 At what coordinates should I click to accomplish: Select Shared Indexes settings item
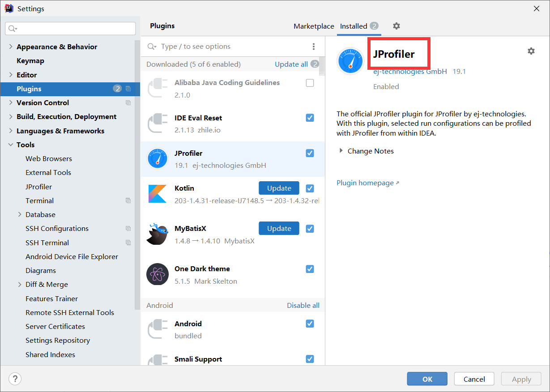click(50, 354)
